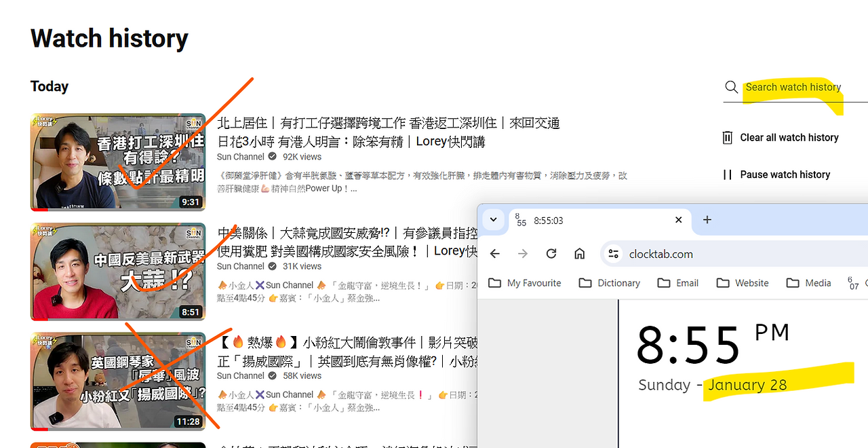Click the tab search dropdown arrow in Chrome

[494, 220]
